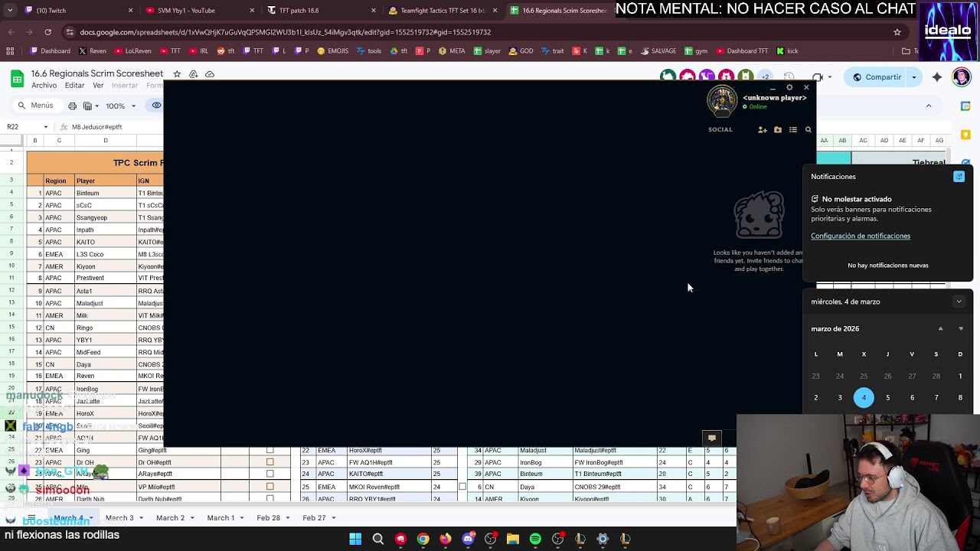Create a new friends folder in the social panel

coord(778,130)
